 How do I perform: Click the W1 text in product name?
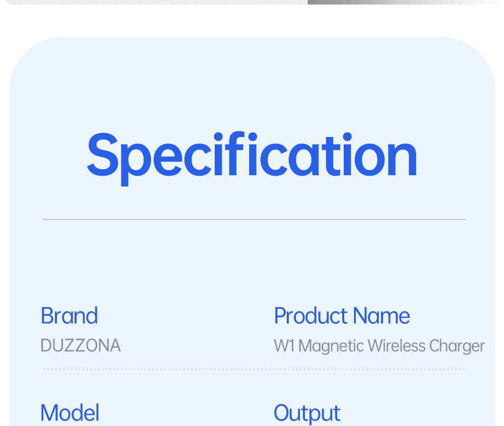click(284, 346)
